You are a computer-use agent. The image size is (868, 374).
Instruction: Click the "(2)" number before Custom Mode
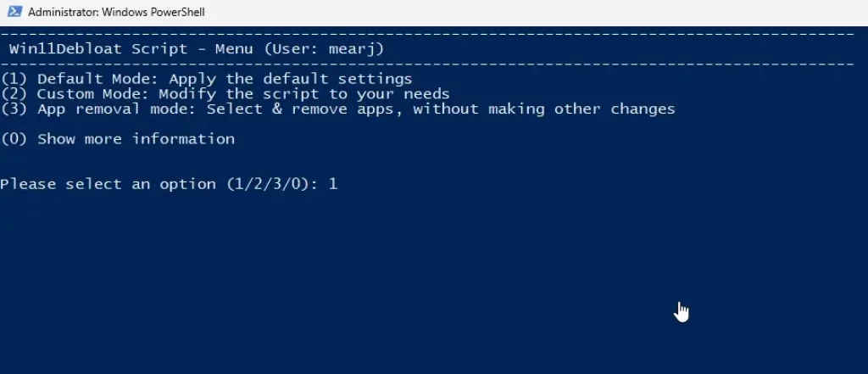[x=14, y=94]
